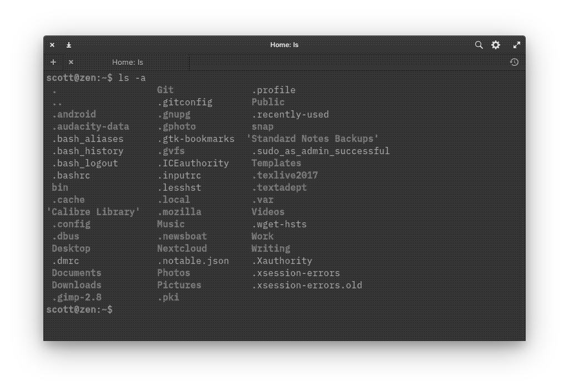Select the 'Home: ls' tab
569x392 pixels.
click(x=127, y=62)
